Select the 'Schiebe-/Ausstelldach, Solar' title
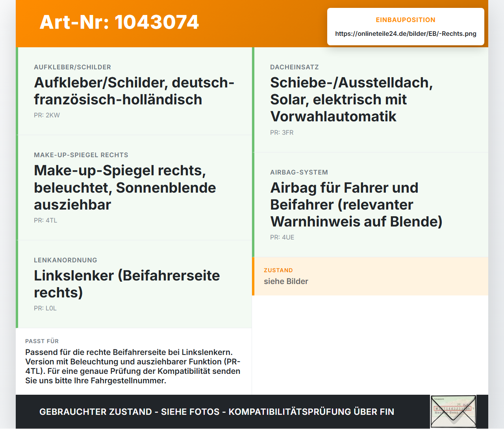504x429 pixels. 352,99
